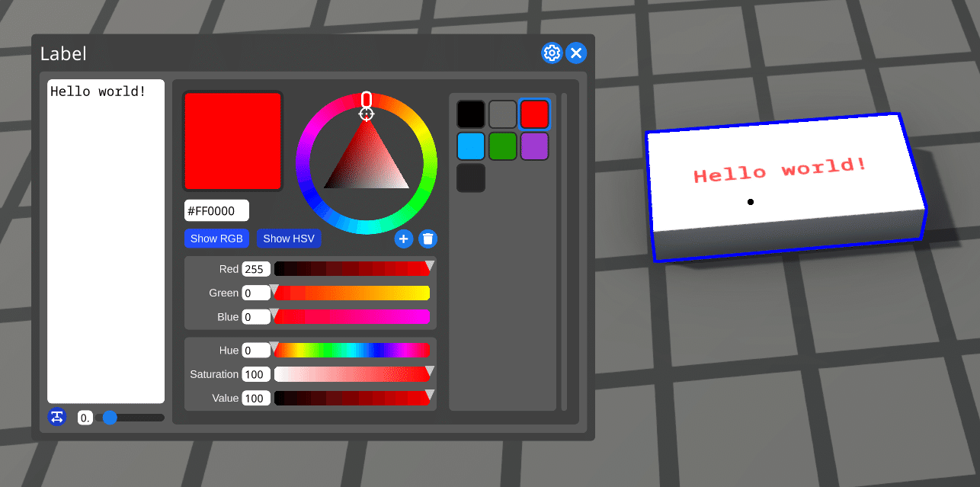Click inside the saturation-value triangle
The height and width of the screenshot is (487, 980).
367,164
